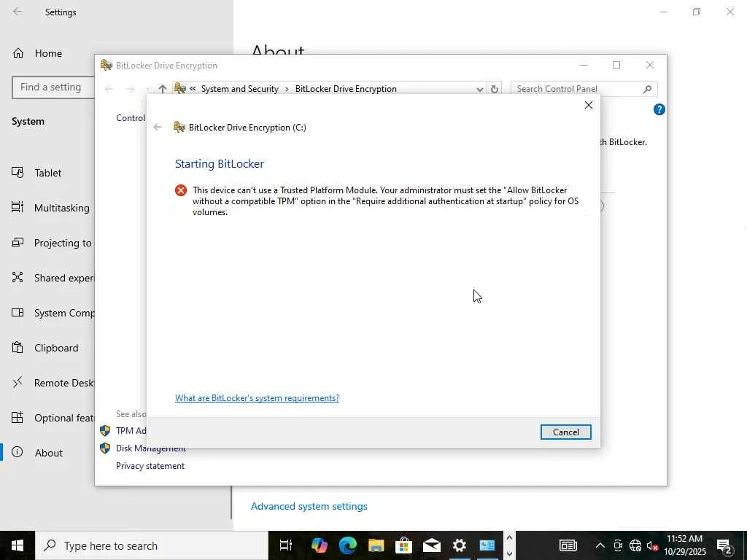Viewport: 747px width, 560px height.
Task: Click Cancel in the BitLocker dialog
Action: coord(565,432)
